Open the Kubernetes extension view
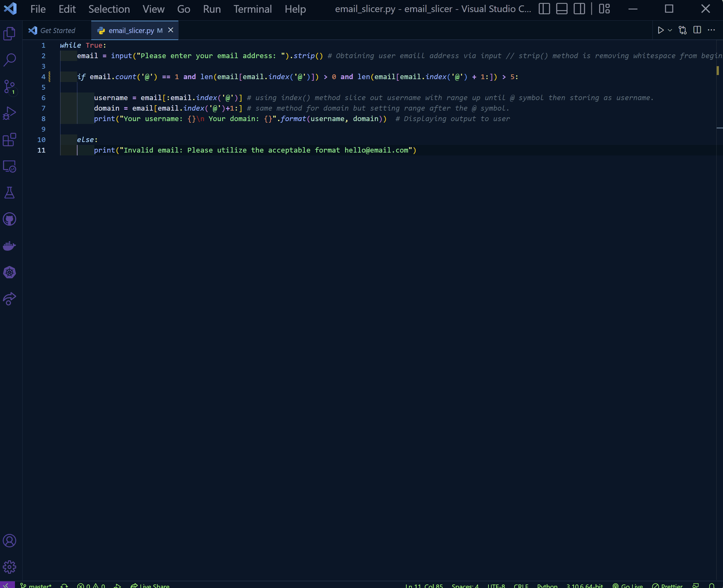723x588 pixels. point(10,272)
